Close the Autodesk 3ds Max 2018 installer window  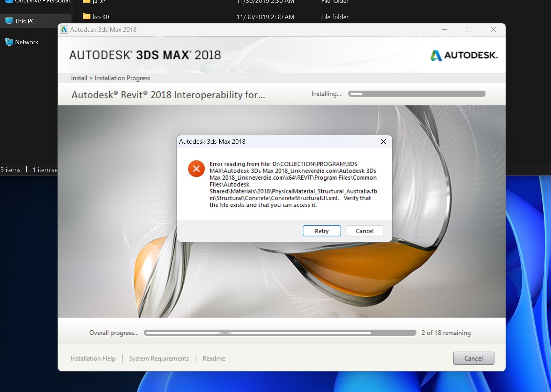tap(493, 30)
